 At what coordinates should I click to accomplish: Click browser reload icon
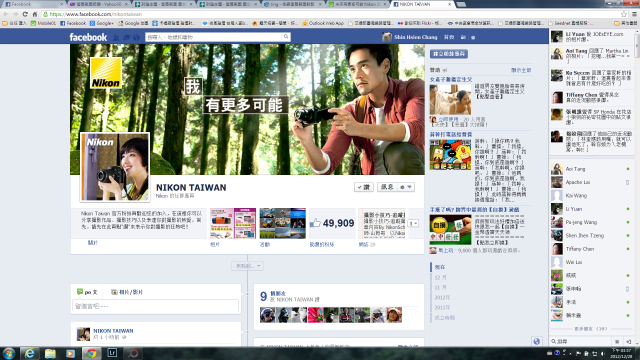[x=25, y=14]
